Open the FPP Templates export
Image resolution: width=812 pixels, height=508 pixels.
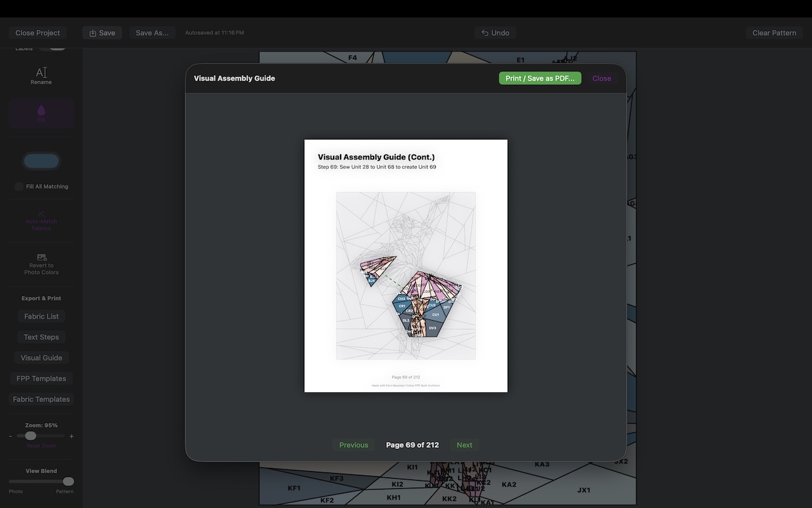(41, 378)
